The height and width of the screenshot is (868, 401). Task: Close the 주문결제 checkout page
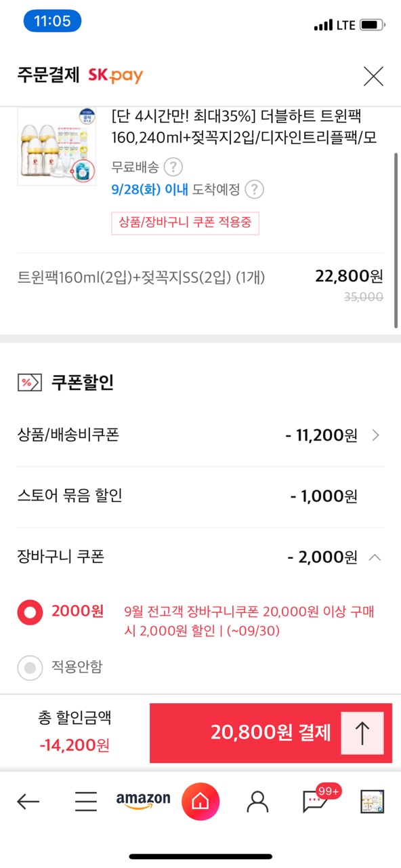click(373, 76)
